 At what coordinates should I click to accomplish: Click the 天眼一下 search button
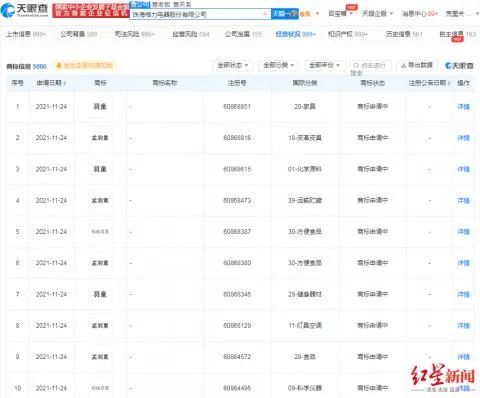tap(285, 14)
